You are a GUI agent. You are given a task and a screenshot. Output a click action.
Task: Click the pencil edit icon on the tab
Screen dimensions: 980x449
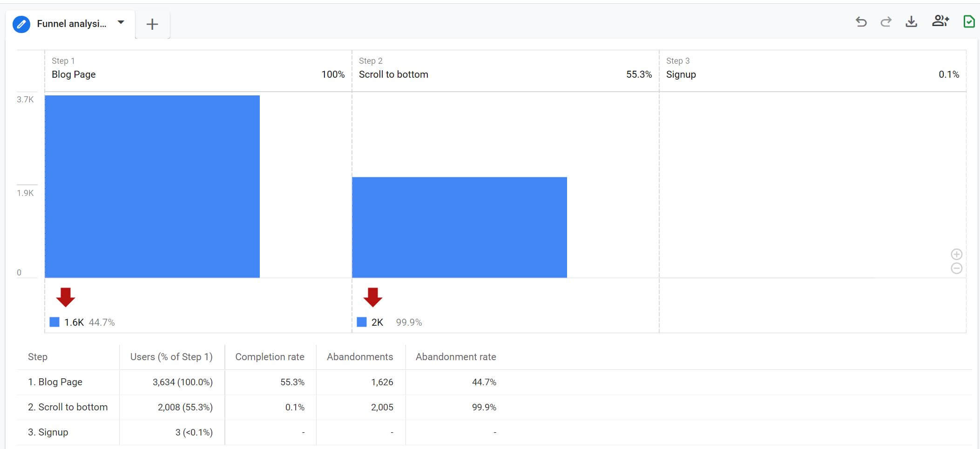tap(21, 24)
